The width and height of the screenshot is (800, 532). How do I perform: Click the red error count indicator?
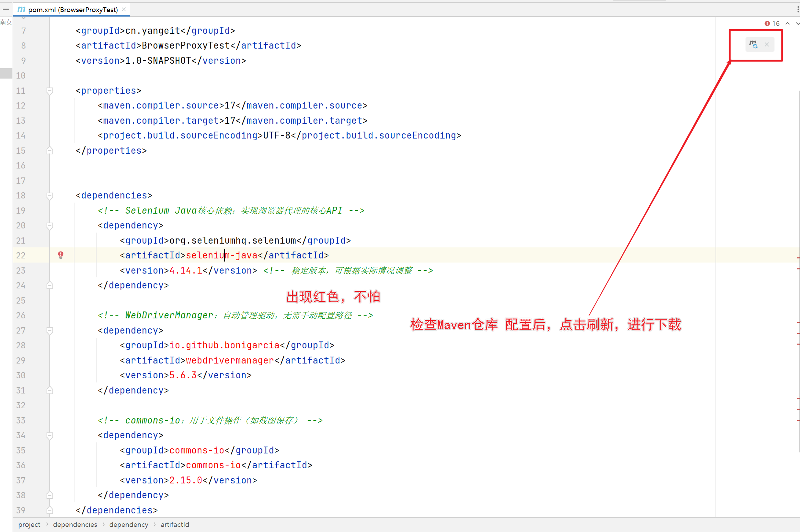tap(772, 23)
